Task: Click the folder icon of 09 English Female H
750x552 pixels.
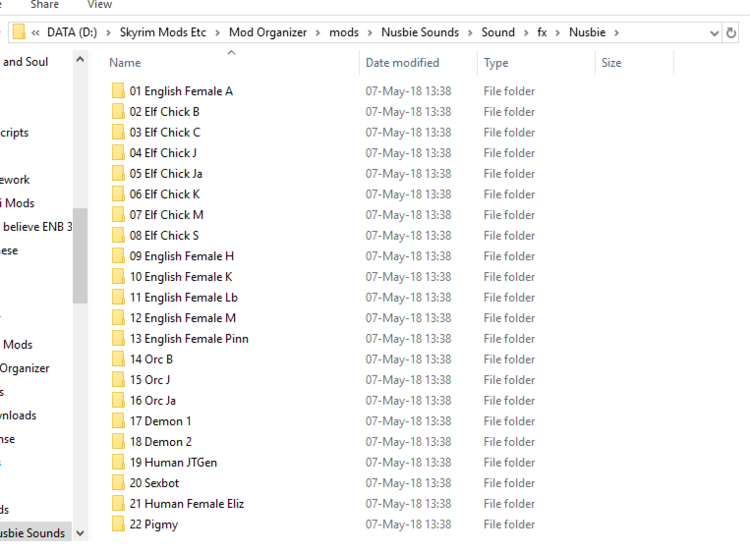Action: [x=118, y=255]
